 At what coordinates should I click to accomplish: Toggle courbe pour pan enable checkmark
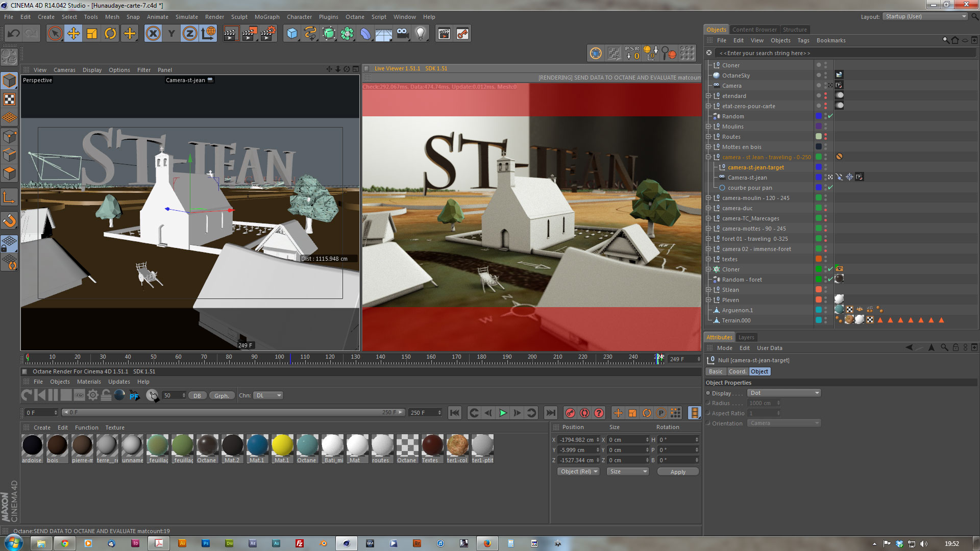pos(830,188)
